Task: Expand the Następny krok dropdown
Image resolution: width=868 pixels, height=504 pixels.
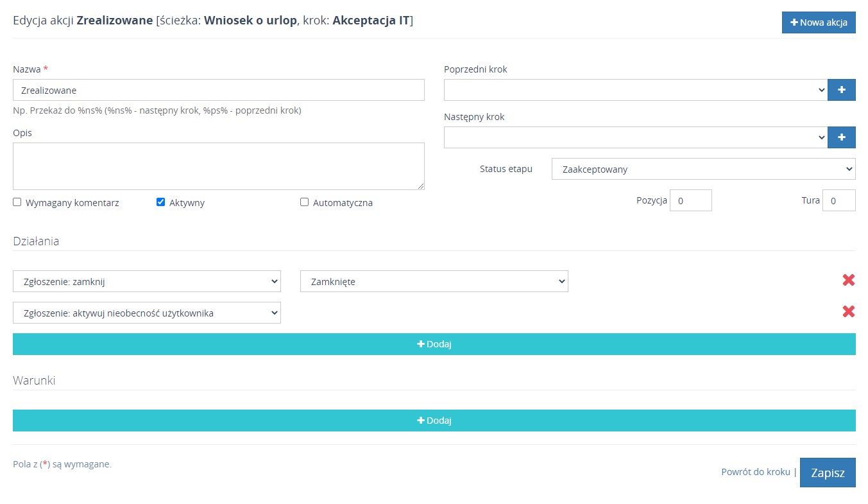Action: 635,137
